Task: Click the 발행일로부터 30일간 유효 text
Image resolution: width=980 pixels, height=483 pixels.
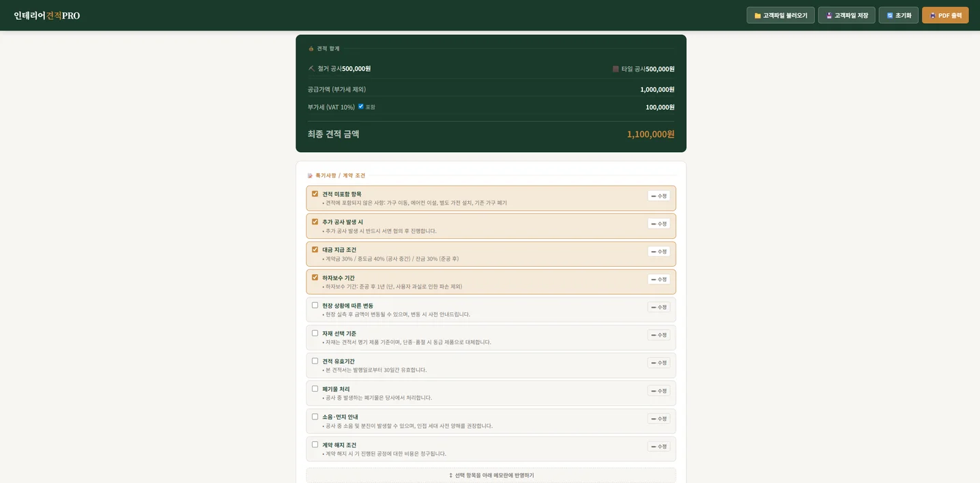Action: coord(375,370)
